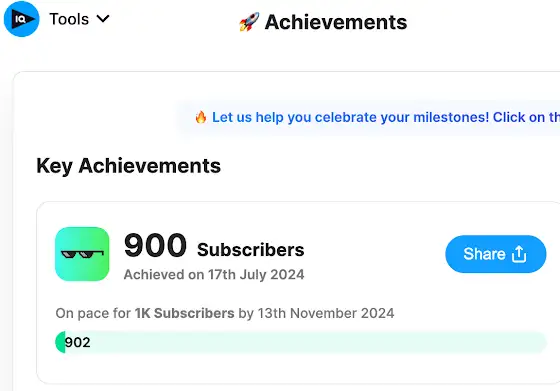Screen dimensions: 560x391
Task: Expand the chevron next to Tools
Action: click(103, 19)
